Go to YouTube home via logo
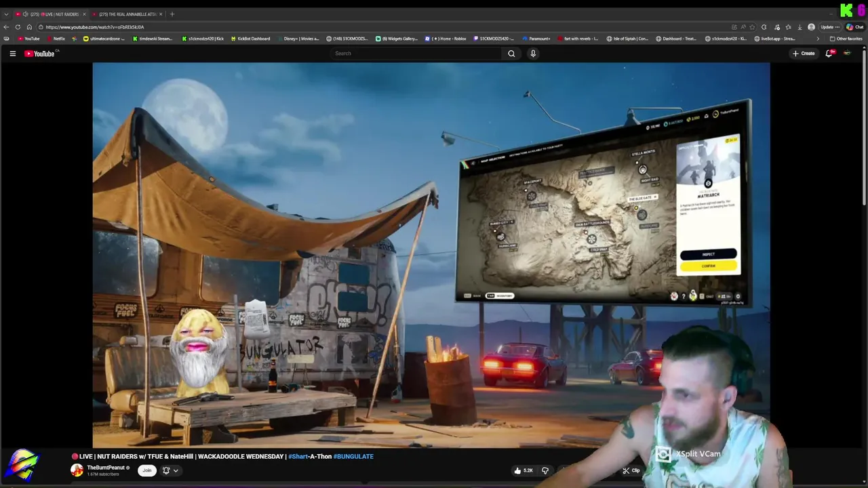 coord(40,54)
